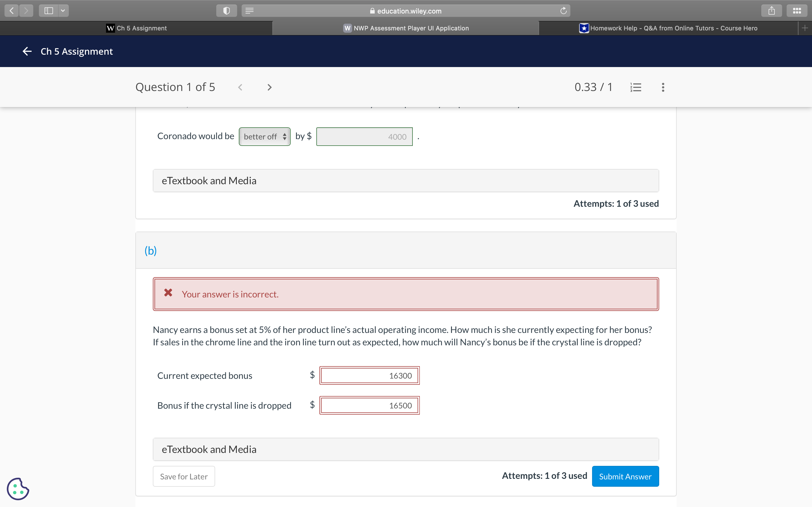Expand the chevron next to the sidebar button
Viewport: 812px width, 507px height.
[x=62, y=10]
